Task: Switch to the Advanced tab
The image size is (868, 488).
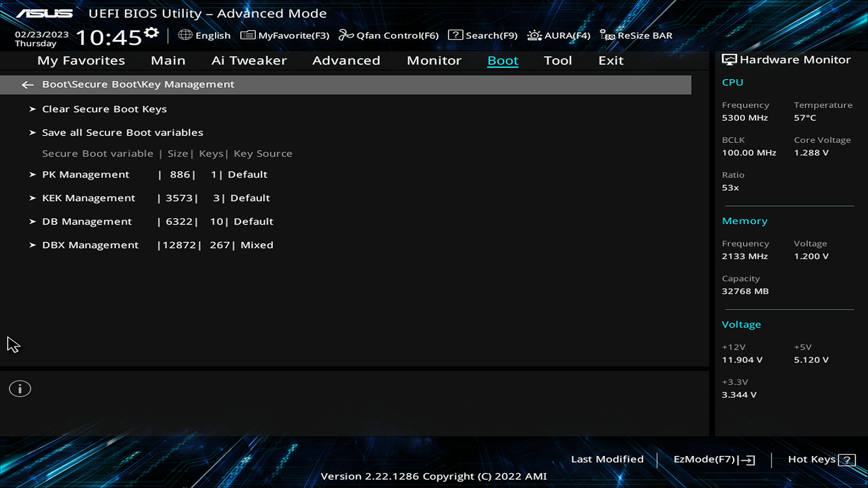Action: coord(346,61)
